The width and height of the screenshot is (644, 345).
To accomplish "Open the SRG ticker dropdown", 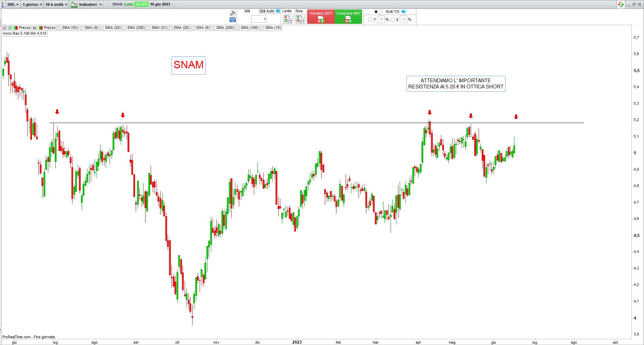I will pos(13,4).
